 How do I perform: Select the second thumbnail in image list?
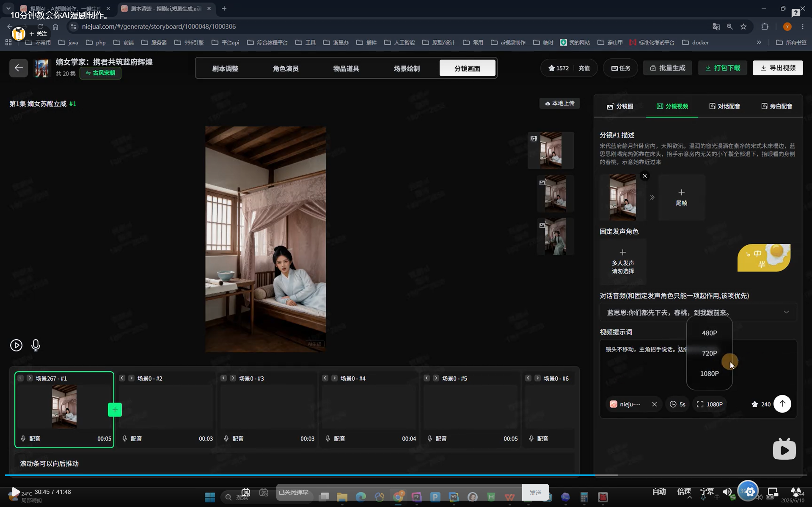pos(556,194)
